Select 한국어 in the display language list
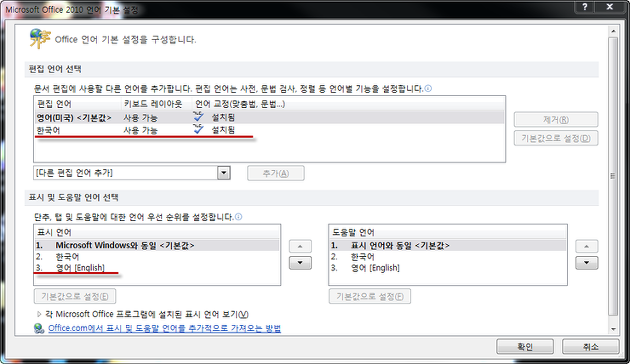 pos(157,257)
